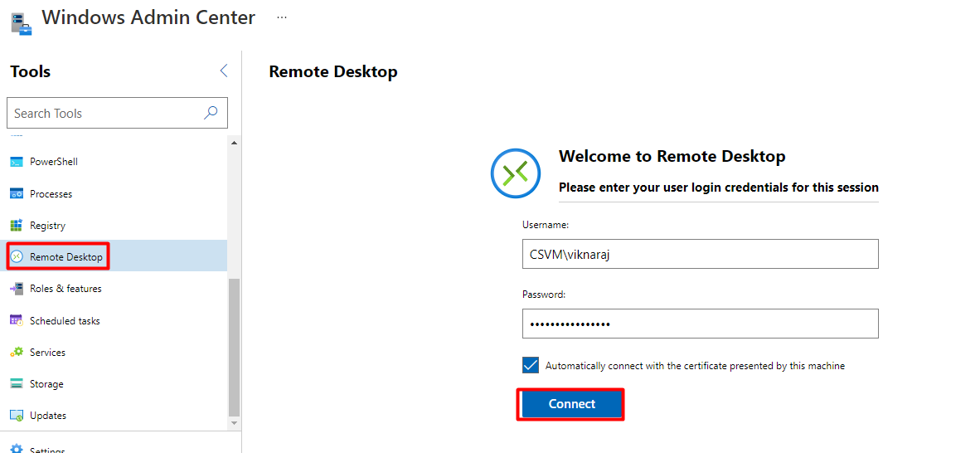Click the Processes tool icon
Image resolution: width=980 pixels, height=453 pixels.
(x=17, y=194)
